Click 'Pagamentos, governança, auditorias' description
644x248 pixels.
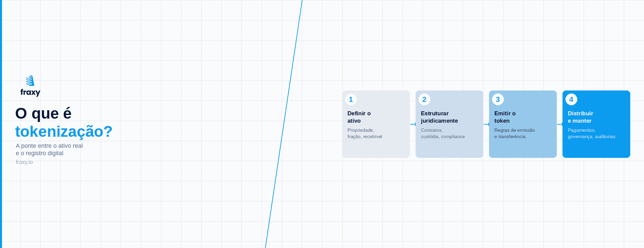click(591, 133)
